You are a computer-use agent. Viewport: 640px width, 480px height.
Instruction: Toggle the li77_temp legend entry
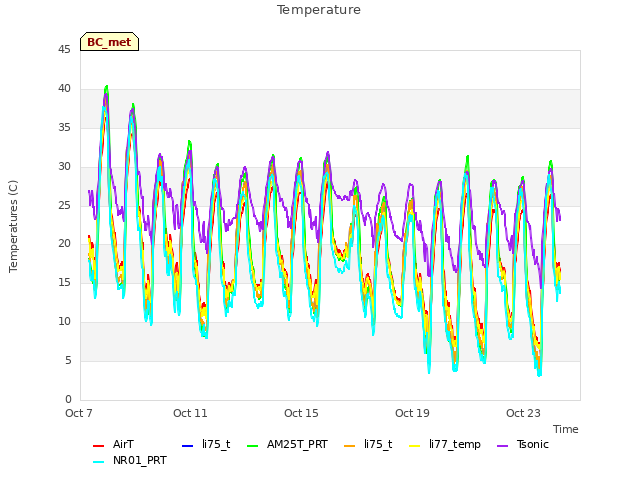445,444
